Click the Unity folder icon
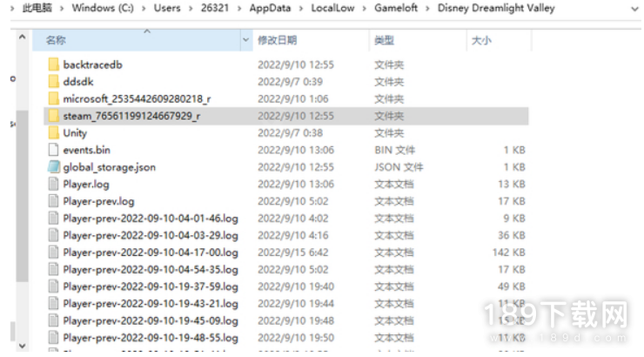The width and height of the screenshot is (644, 357). click(x=53, y=132)
